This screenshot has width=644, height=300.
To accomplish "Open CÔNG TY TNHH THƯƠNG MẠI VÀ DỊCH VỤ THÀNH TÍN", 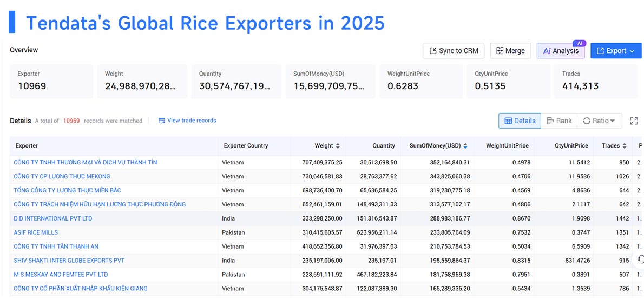I will 86,163.
